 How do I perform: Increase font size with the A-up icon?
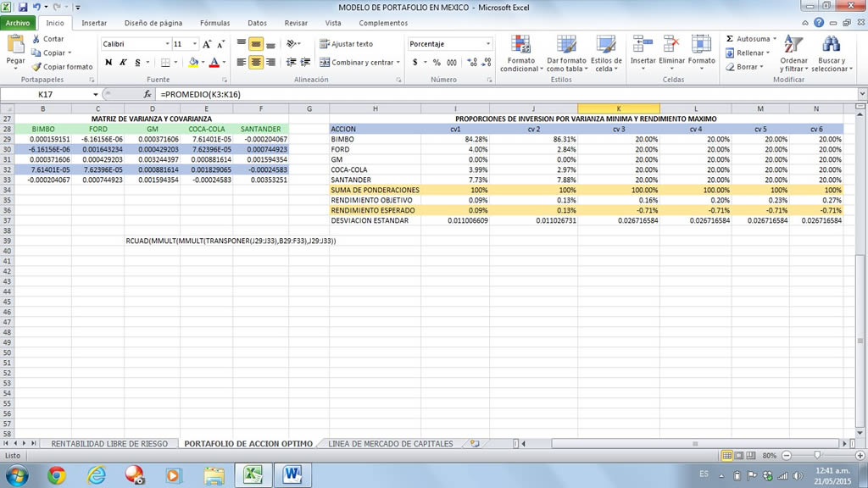207,44
